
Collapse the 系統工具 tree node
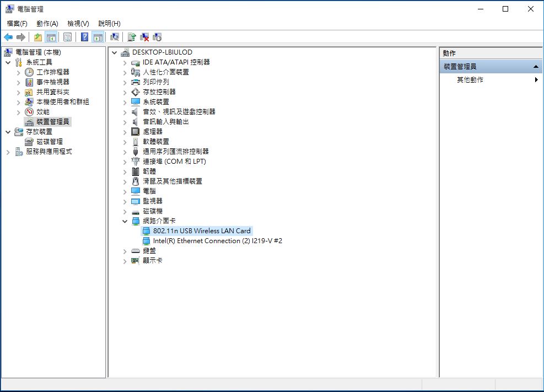[8, 63]
